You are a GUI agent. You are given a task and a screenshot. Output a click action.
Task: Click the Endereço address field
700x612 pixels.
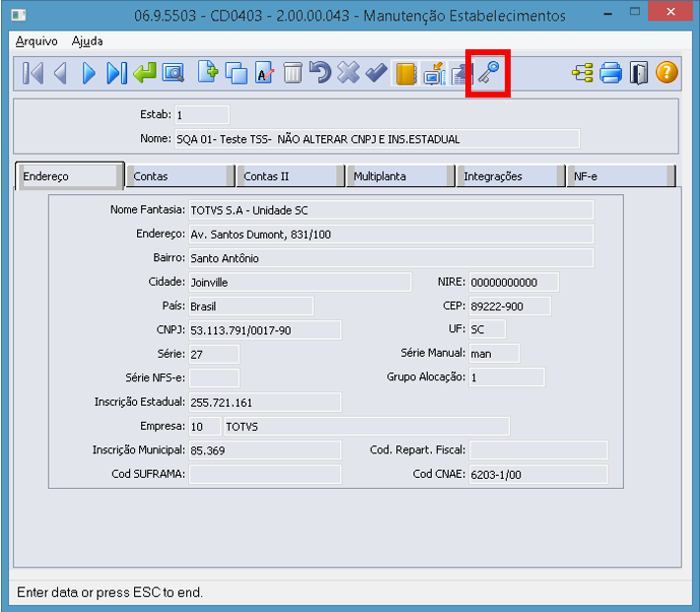[391, 234]
